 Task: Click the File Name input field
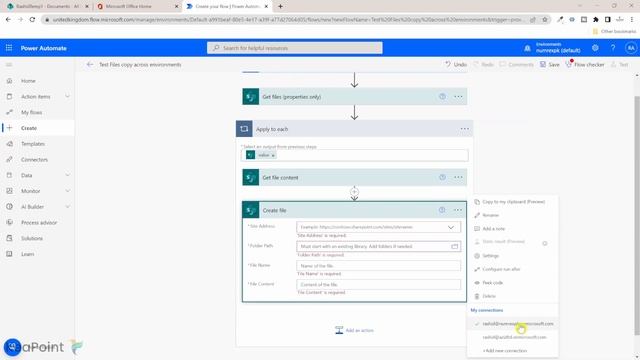pyautogui.click(x=378, y=266)
